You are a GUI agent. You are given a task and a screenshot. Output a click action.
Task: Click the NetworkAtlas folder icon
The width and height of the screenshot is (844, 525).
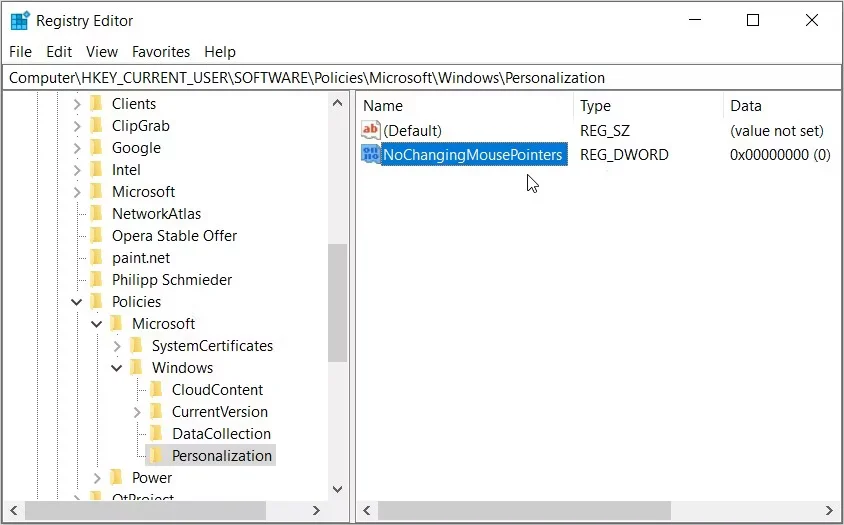click(96, 214)
